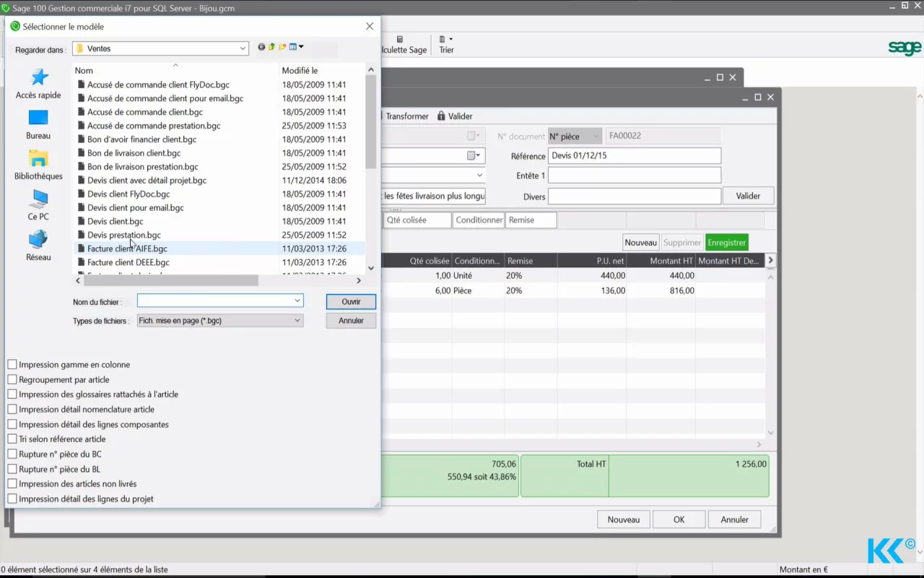Click file icon of Devis client.bgc
924x578 pixels.
click(81, 221)
